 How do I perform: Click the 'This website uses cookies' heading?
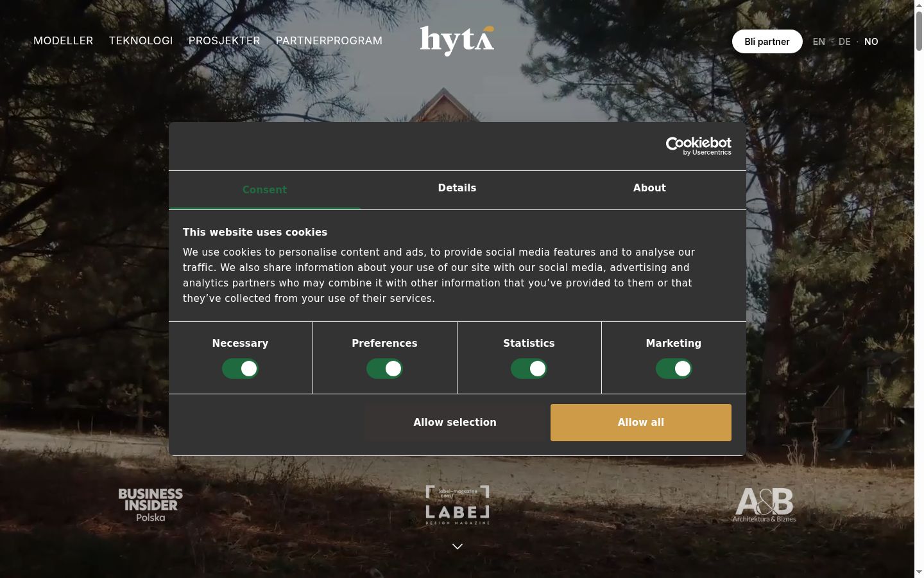tap(255, 232)
